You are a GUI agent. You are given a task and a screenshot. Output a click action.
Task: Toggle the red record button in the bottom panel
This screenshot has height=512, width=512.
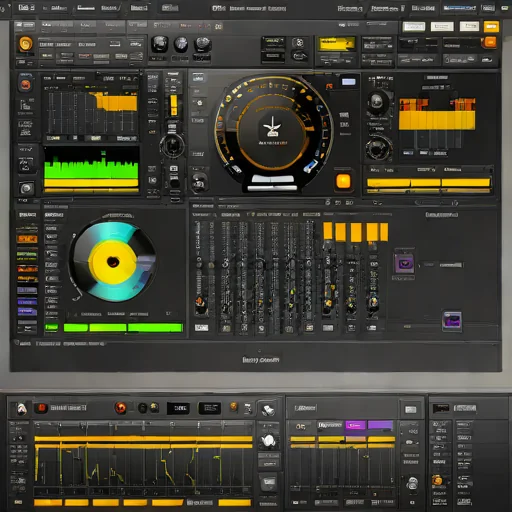[x=42, y=408]
